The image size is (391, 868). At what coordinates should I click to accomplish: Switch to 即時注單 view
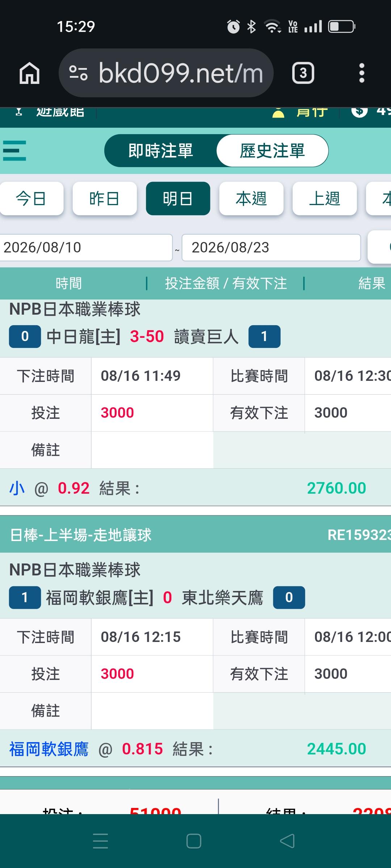[x=161, y=150]
